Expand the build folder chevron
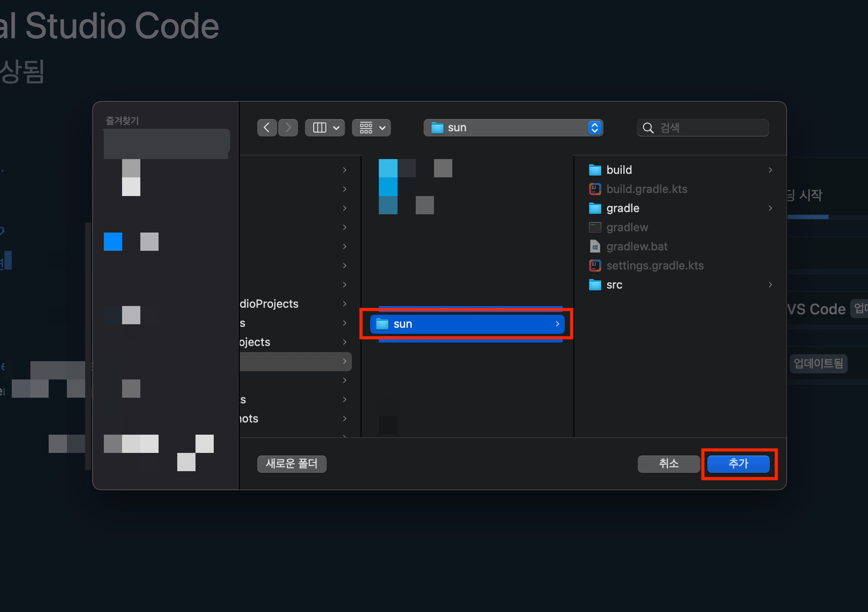The width and height of the screenshot is (868, 612). pos(770,170)
